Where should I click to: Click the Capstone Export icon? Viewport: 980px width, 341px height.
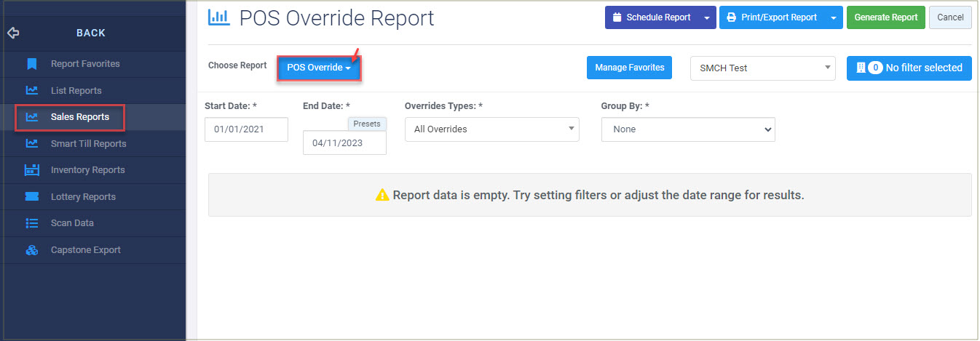tap(31, 250)
